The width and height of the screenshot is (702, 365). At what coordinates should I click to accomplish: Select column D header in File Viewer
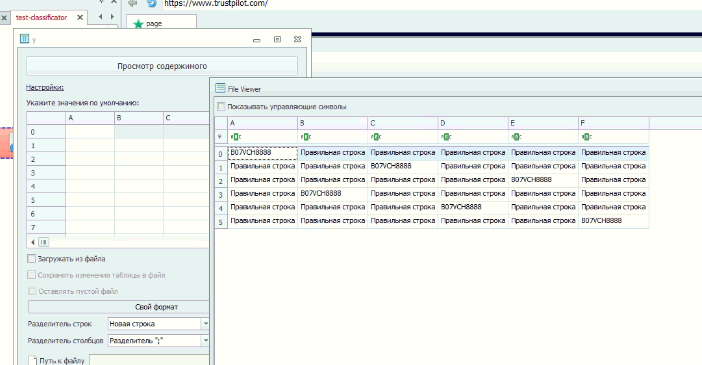pos(473,123)
